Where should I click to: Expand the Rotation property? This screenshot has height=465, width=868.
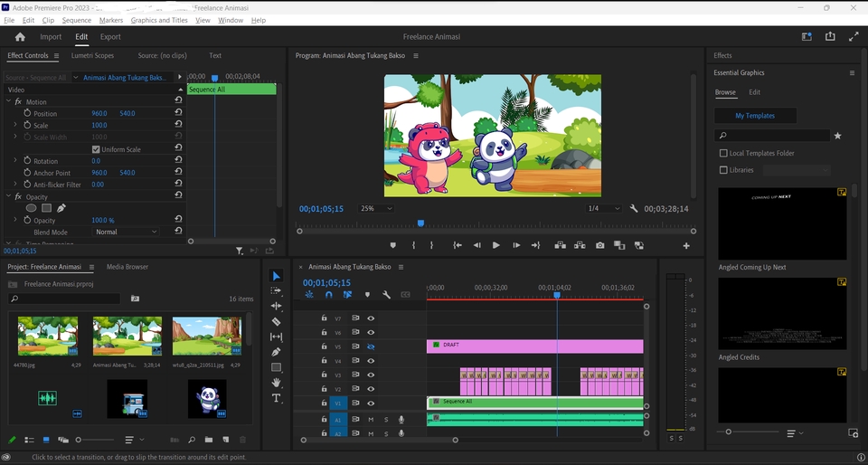click(x=15, y=160)
